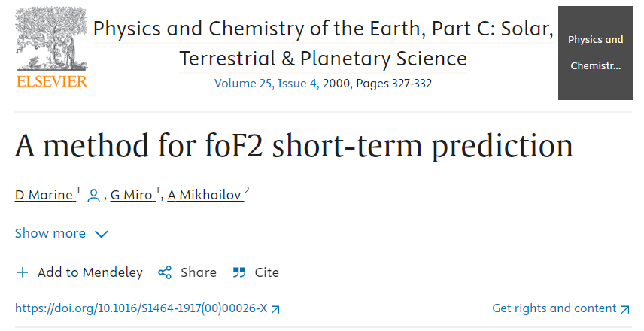Open the journal cover thumbnail
The width and height of the screenshot is (644, 331).
[x=595, y=53]
